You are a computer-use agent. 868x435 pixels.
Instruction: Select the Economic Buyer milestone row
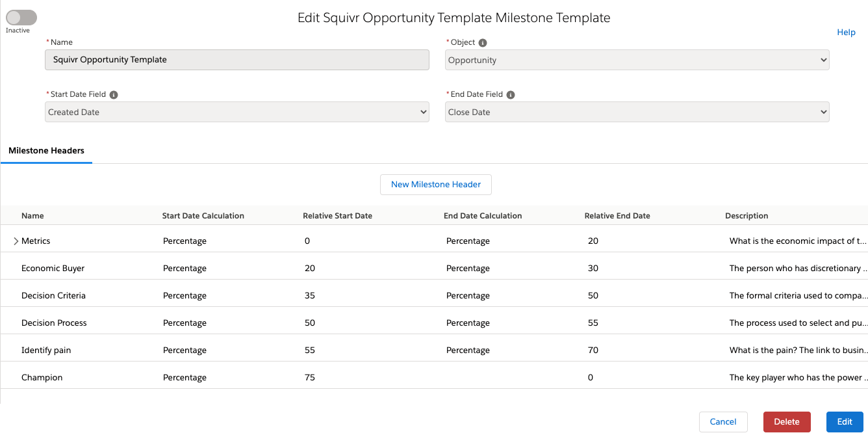(53, 269)
